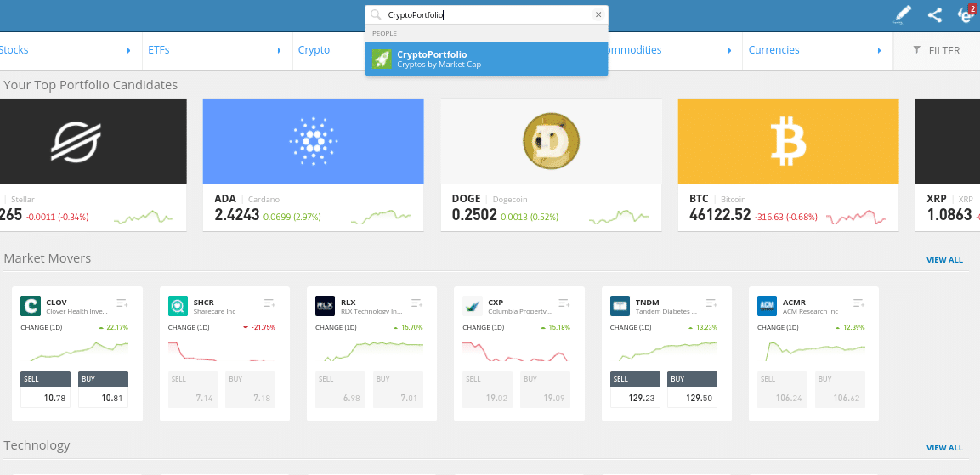This screenshot has width=980, height=475.
Task: Click the SHCR Sharecare logo
Action: (x=178, y=306)
